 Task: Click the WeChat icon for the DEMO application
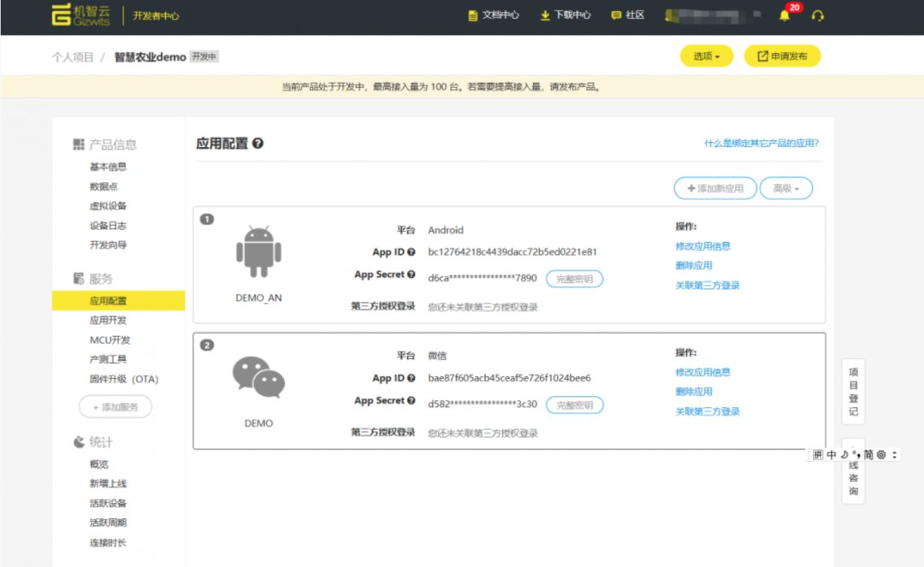258,377
